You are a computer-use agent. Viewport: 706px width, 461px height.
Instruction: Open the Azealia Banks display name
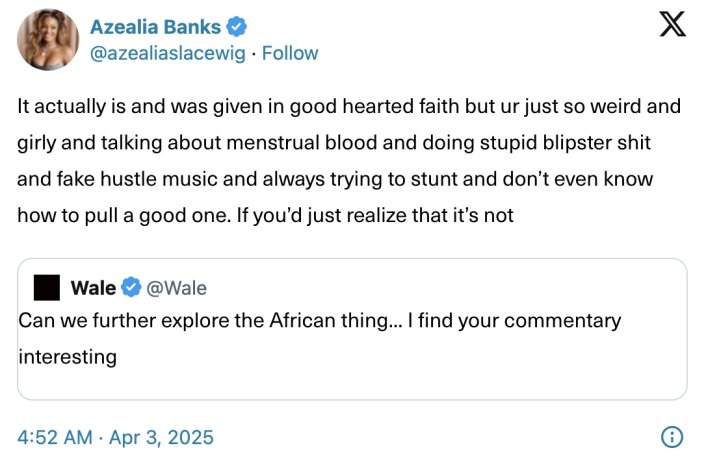point(156,26)
